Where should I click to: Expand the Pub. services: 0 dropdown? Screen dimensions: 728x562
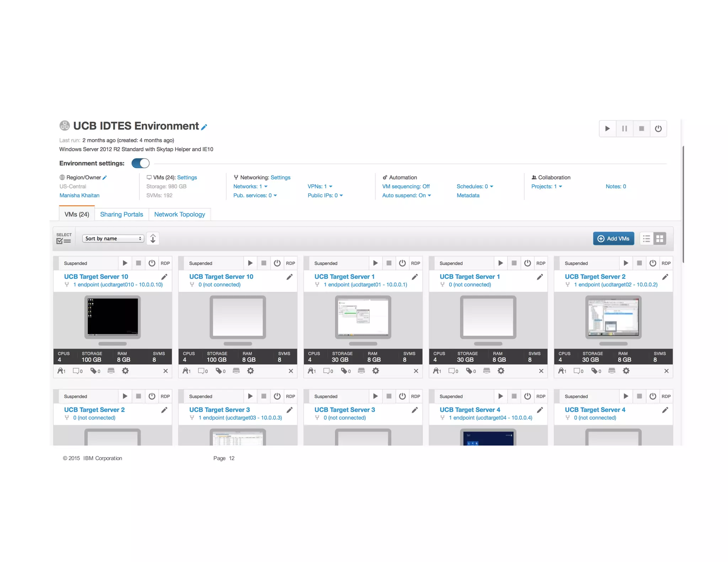pos(255,195)
